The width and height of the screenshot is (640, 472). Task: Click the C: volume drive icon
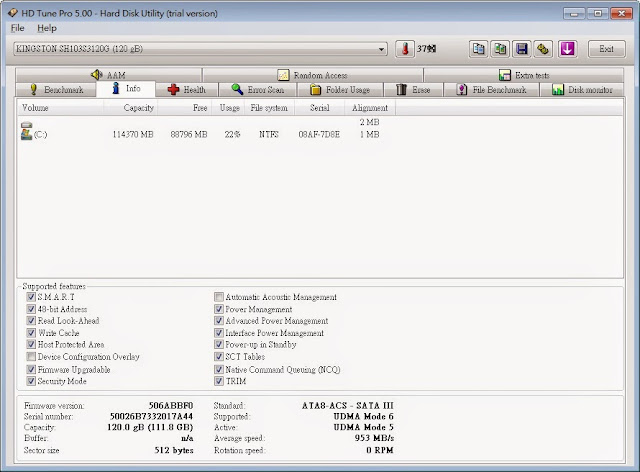coord(27,134)
